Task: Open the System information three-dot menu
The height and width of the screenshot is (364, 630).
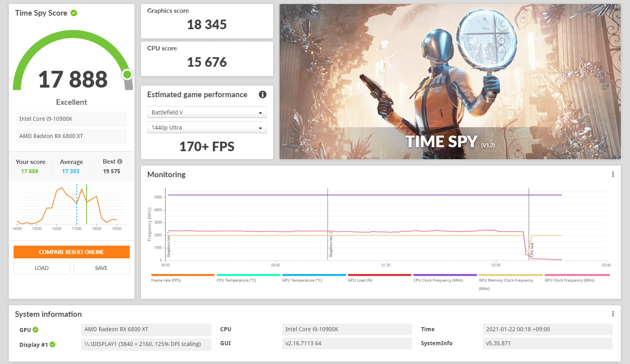Action: point(613,314)
